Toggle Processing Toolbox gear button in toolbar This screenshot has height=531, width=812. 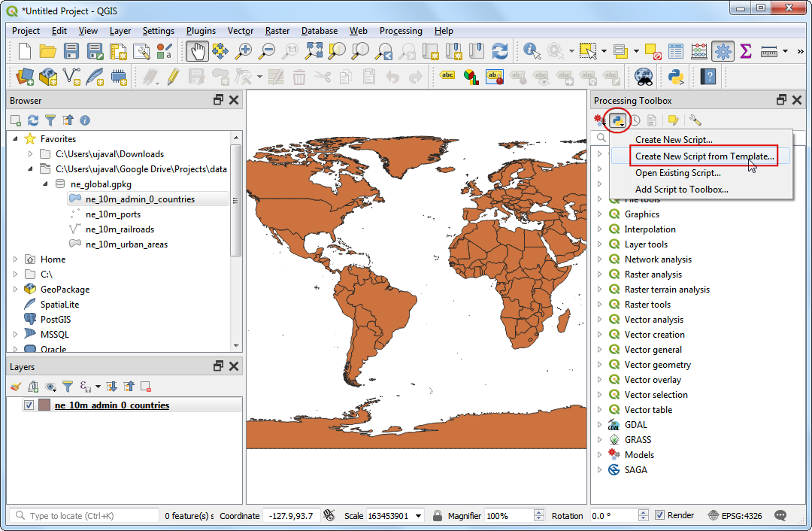pyautogui.click(x=723, y=51)
